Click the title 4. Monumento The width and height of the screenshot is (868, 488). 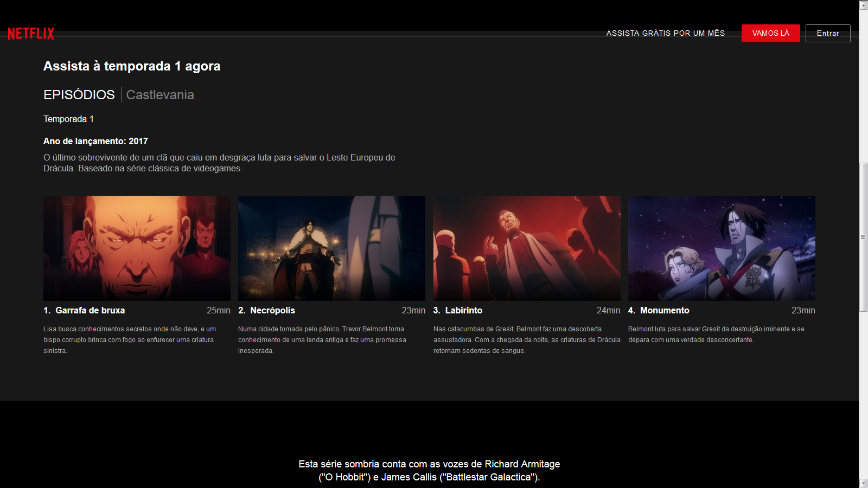[659, 310]
